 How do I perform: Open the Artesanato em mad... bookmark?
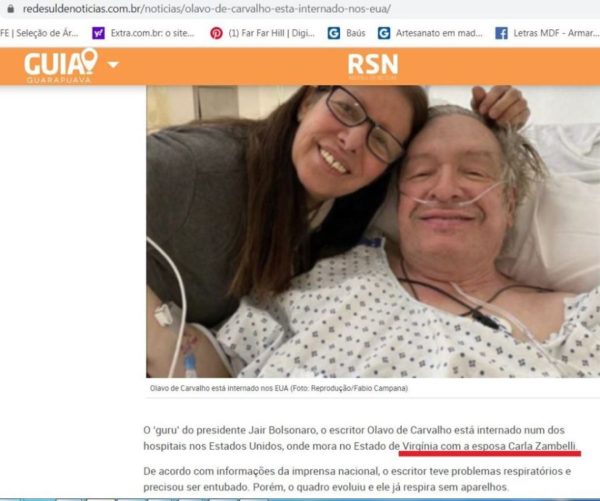tap(439, 33)
